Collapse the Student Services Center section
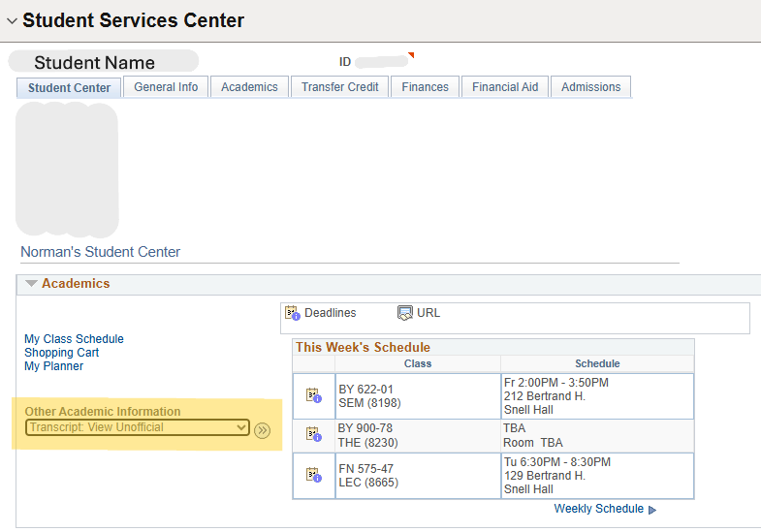The height and width of the screenshot is (532, 761). [x=12, y=21]
